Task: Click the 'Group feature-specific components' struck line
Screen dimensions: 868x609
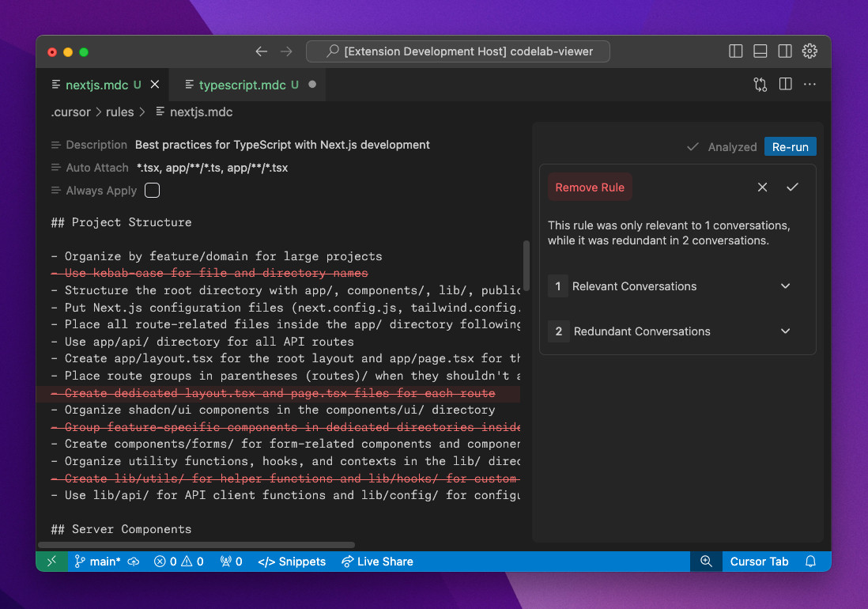Action: coord(285,427)
